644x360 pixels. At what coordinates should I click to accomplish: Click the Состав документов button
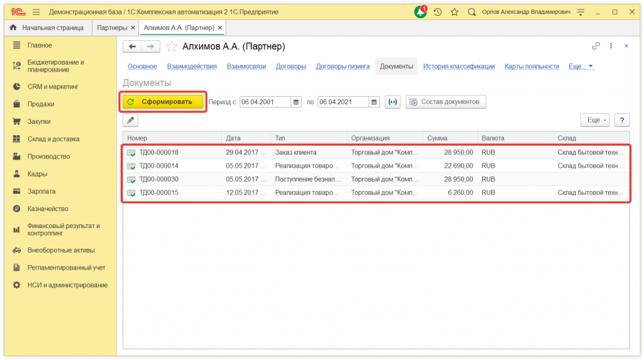point(445,102)
